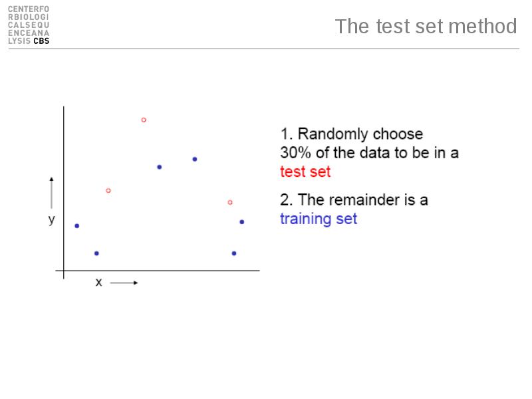Click the upward arrow above the y label
This screenshot has height=399, width=532.
[x=52, y=193]
